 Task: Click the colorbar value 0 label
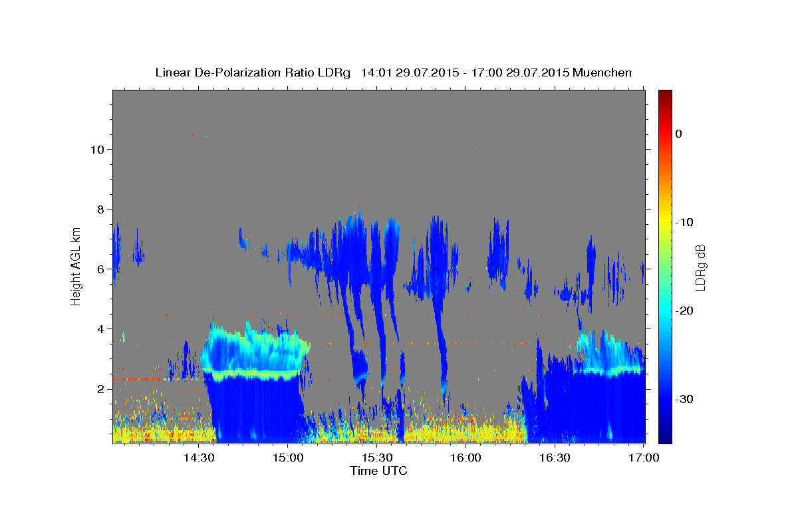tap(679, 134)
